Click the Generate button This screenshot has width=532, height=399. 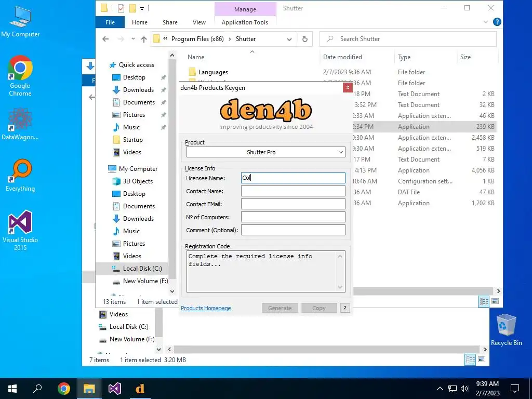tap(280, 308)
